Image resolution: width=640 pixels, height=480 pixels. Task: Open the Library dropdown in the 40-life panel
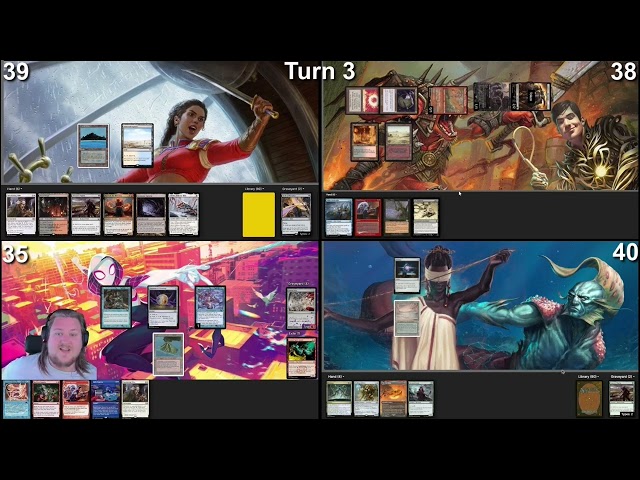pos(588,376)
